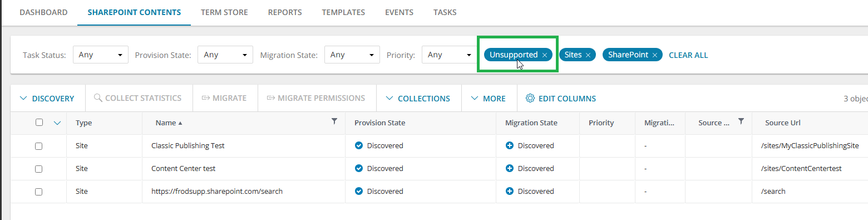The width and height of the screenshot is (868, 220).
Task: Check the Content Center test row checkbox
Action: 39,169
